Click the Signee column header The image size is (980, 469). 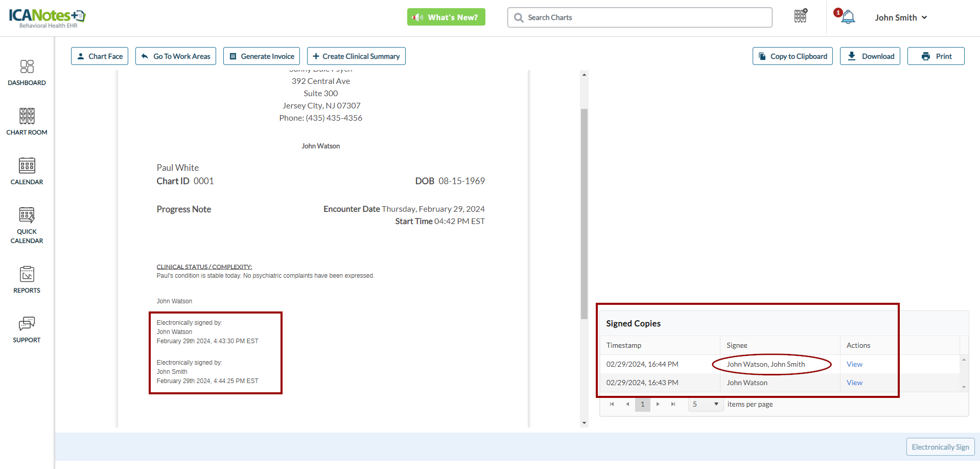pos(780,345)
